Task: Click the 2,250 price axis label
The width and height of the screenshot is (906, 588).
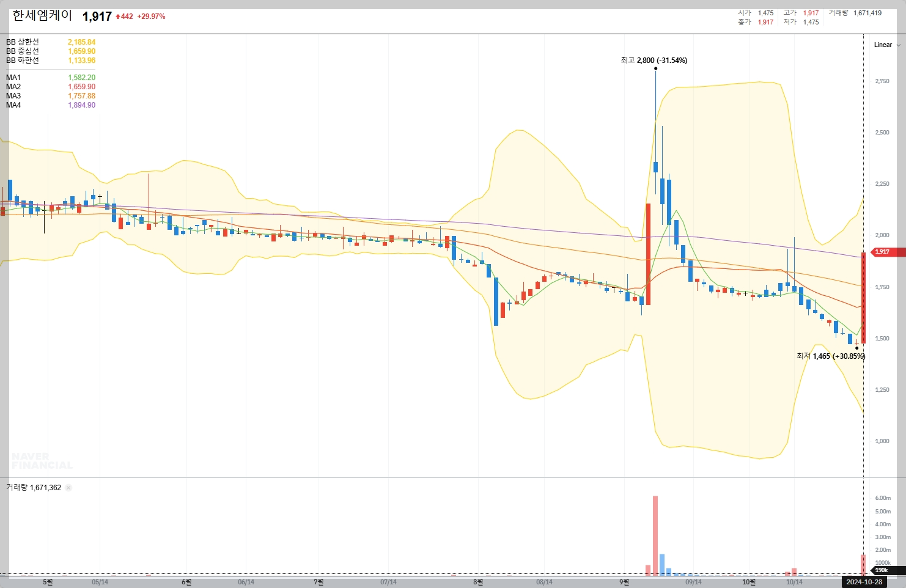Action: tap(882, 184)
